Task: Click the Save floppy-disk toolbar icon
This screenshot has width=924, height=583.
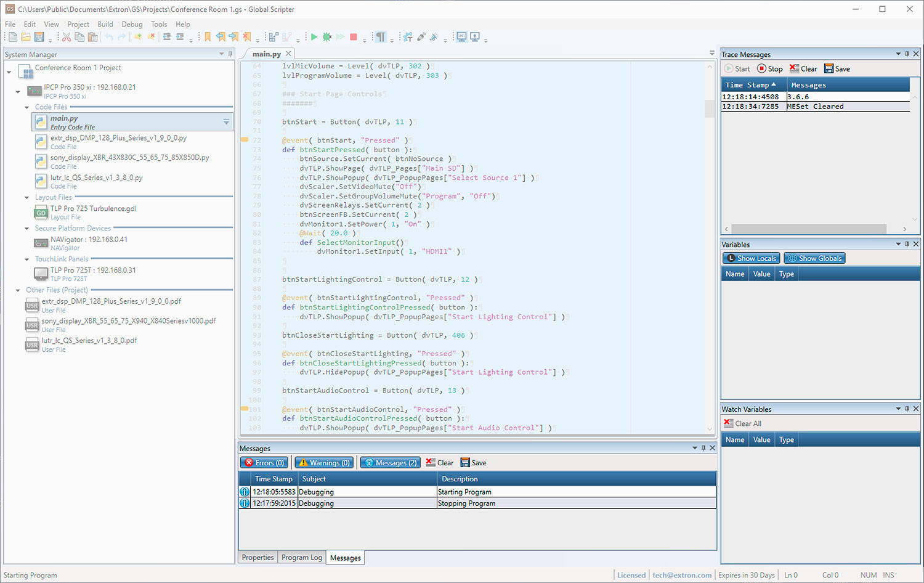Action: click(39, 37)
